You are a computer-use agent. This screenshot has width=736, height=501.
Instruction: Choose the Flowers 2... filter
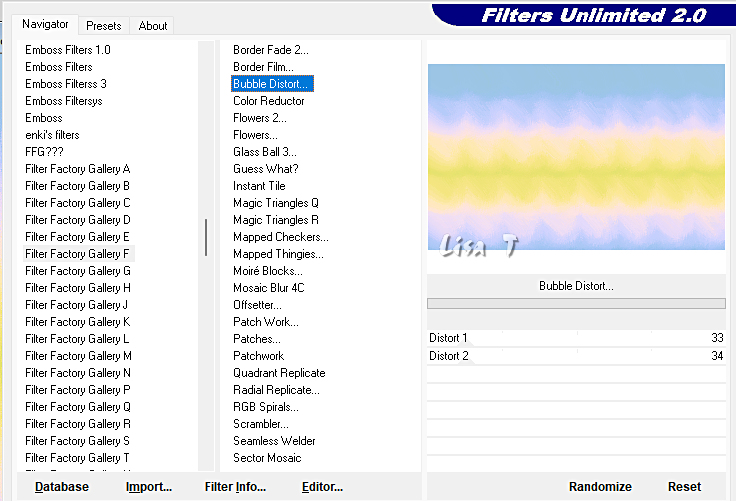click(260, 118)
